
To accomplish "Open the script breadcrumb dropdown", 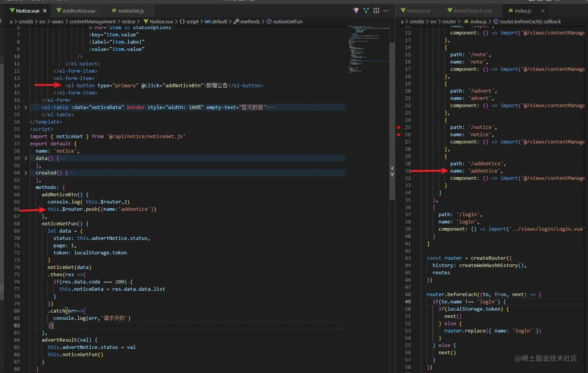I will coord(189,21).
